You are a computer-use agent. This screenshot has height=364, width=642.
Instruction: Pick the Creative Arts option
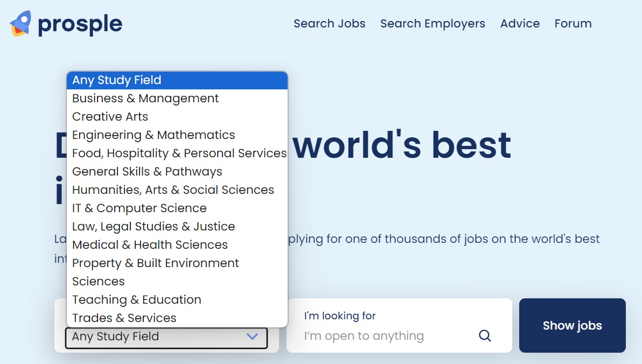[177, 117]
